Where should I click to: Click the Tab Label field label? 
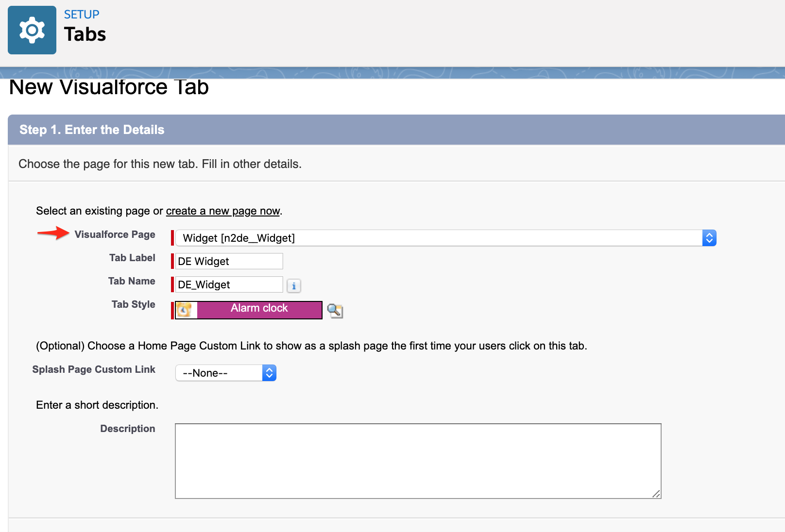(132, 258)
